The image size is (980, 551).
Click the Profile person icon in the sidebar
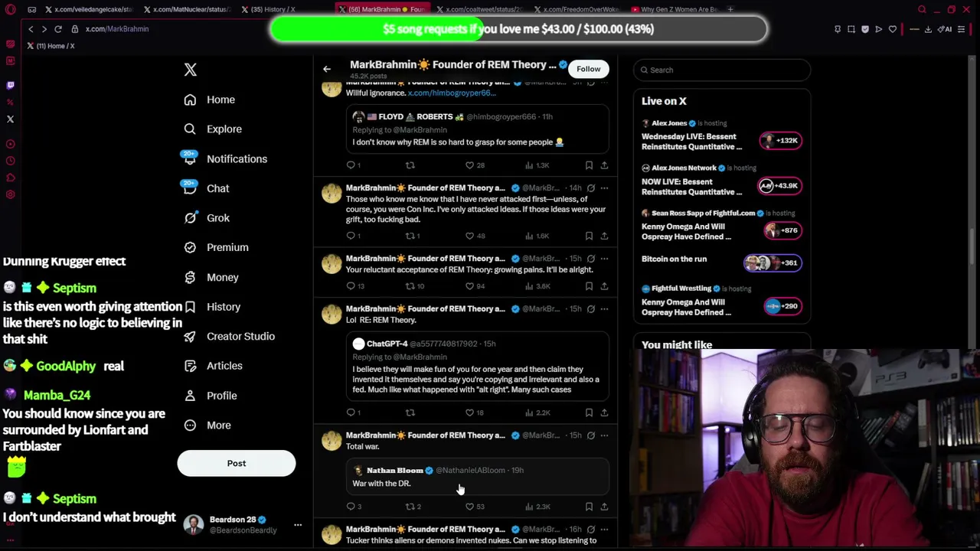[190, 396]
